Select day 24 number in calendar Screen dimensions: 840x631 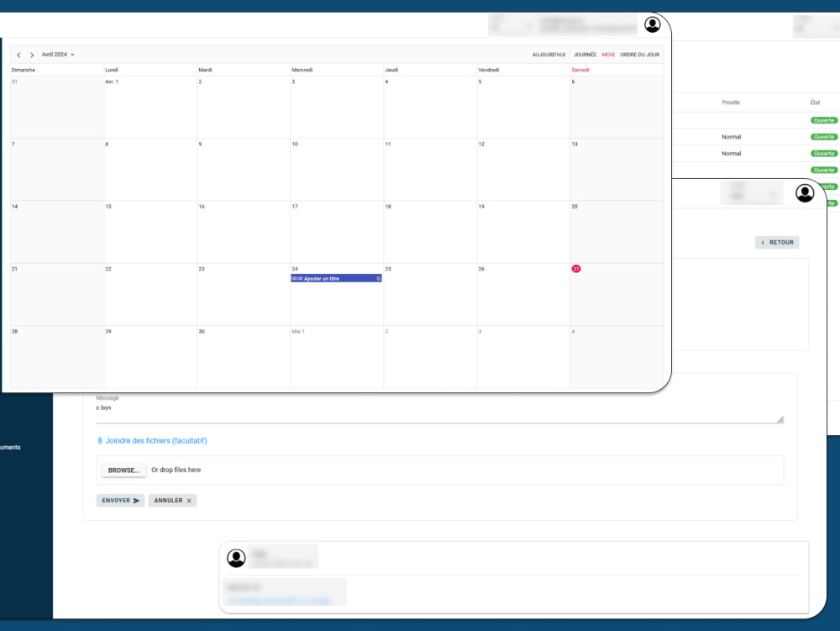[295, 269]
